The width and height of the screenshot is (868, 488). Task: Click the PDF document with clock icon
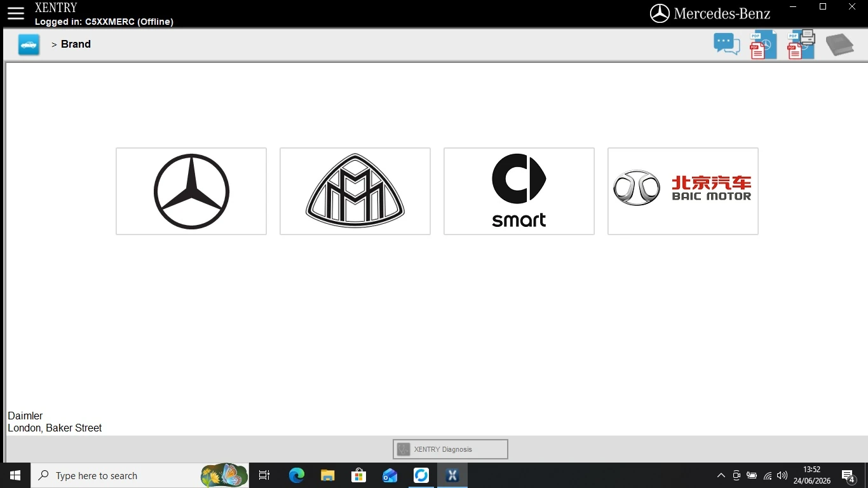[763, 44]
